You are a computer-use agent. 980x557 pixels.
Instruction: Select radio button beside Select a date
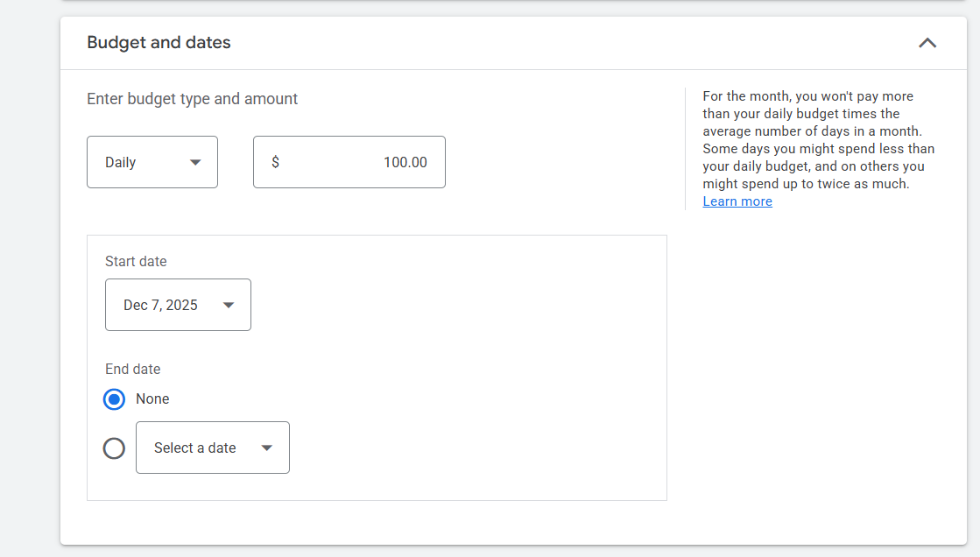114,448
